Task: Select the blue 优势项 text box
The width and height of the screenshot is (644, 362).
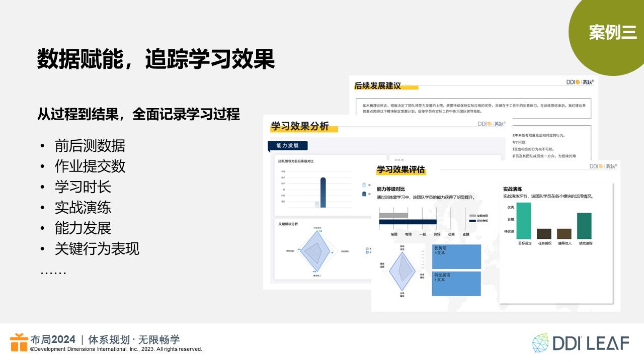Action: point(456,256)
